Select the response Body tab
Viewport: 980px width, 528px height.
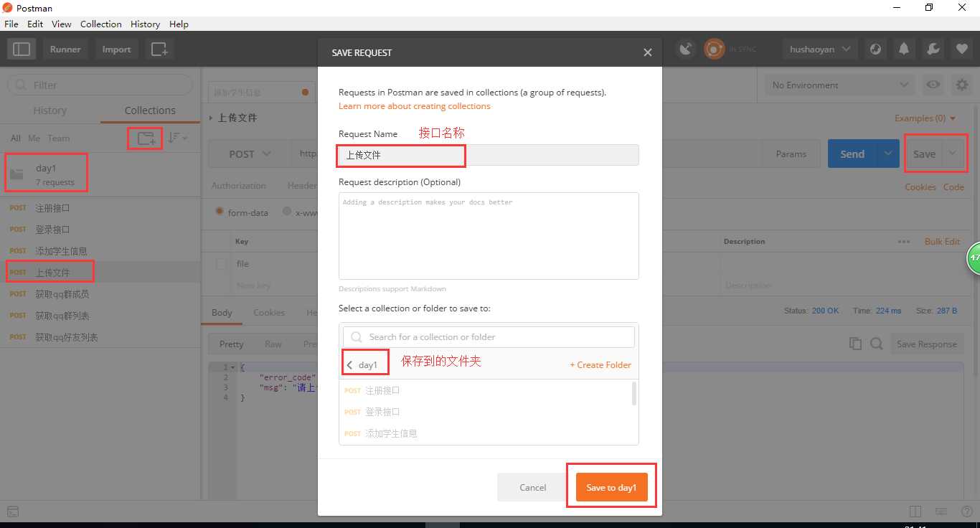pos(222,312)
